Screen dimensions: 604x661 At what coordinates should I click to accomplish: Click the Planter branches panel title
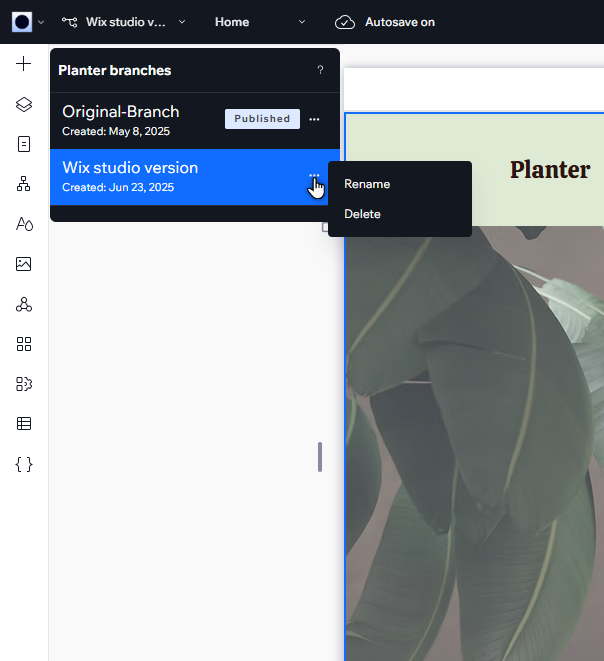(115, 70)
